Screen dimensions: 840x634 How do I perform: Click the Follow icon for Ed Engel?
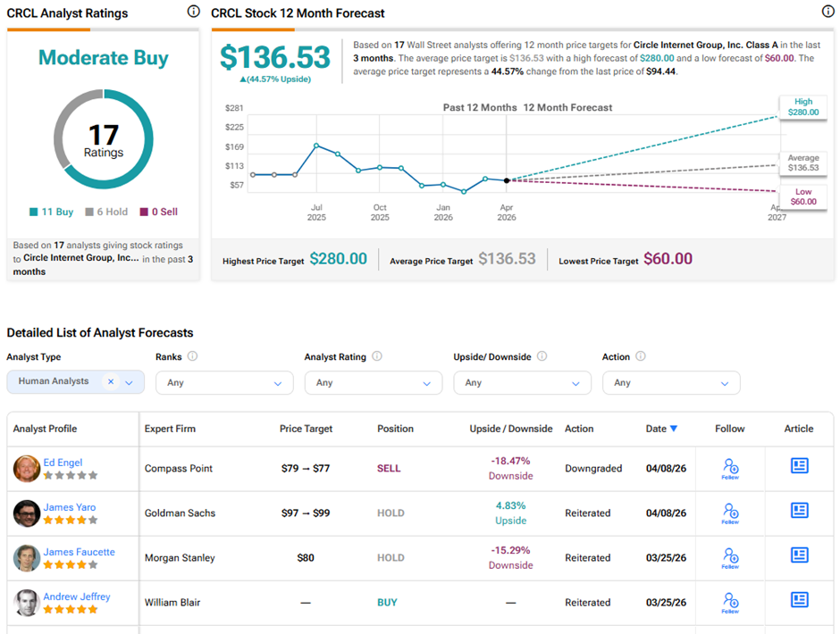[730, 466]
